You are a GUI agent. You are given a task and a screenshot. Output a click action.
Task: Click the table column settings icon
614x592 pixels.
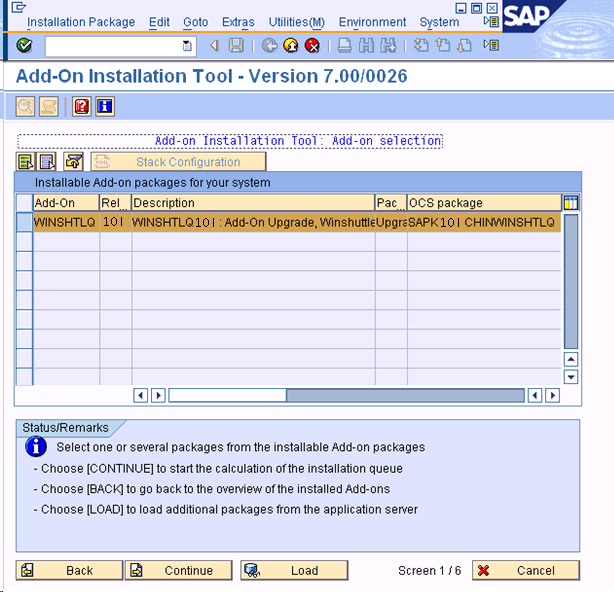571,203
